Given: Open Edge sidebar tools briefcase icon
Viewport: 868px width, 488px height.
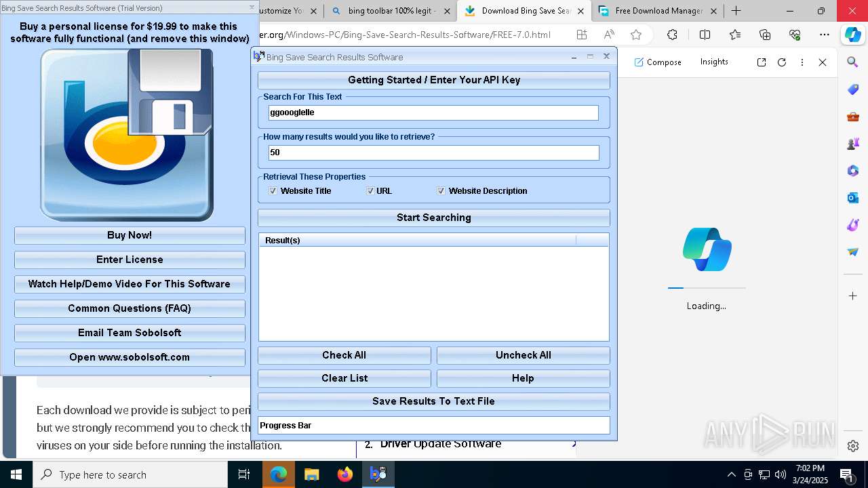Looking at the screenshot, I should coord(853,117).
